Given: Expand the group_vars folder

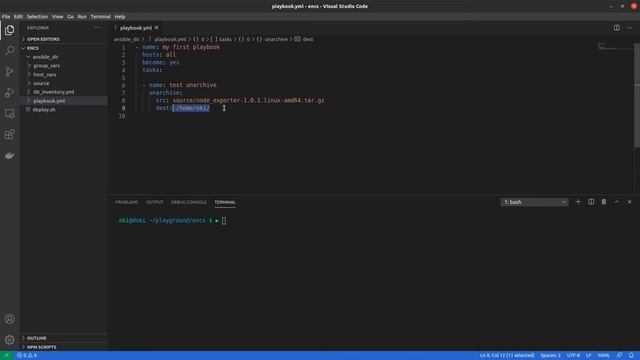Looking at the screenshot, I should click(x=47, y=66).
